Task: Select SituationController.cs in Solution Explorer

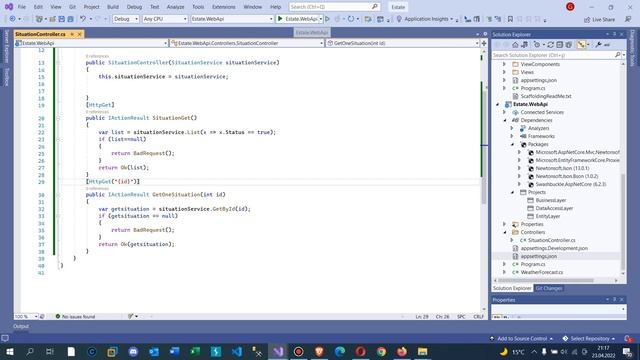Action: click(551, 240)
